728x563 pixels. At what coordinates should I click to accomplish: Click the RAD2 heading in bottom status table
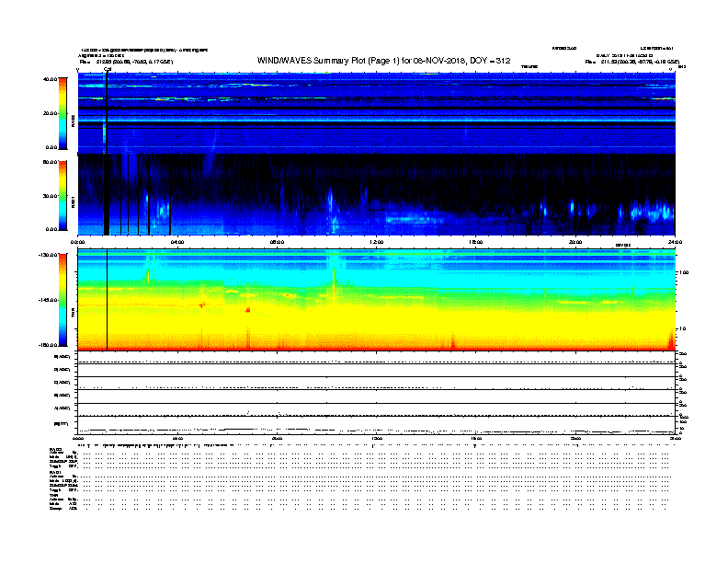point(56,450)
